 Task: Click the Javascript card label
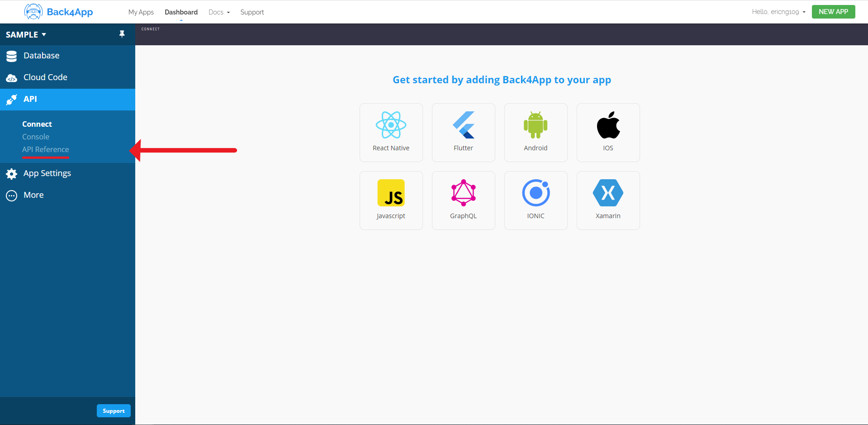(x=391, y=216)
